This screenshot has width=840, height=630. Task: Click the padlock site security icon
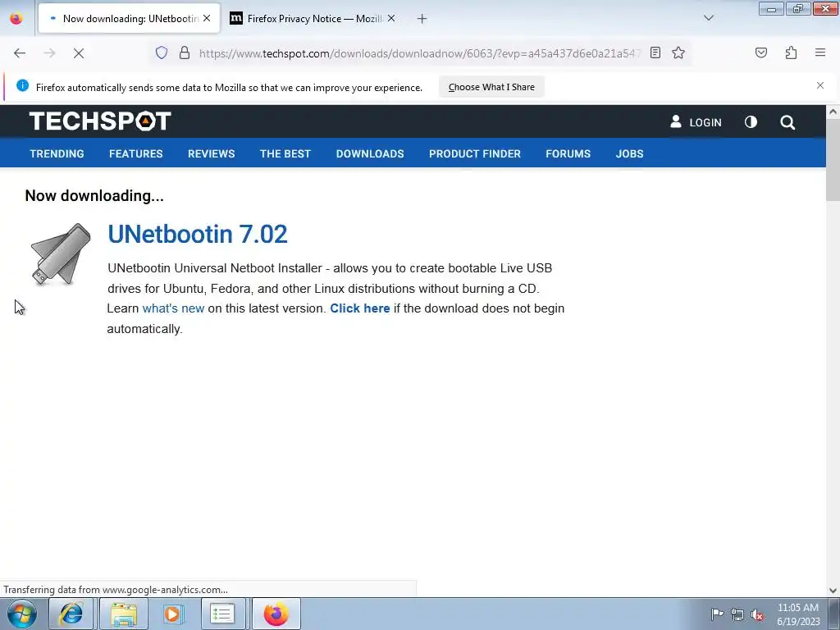pos(185,52)
